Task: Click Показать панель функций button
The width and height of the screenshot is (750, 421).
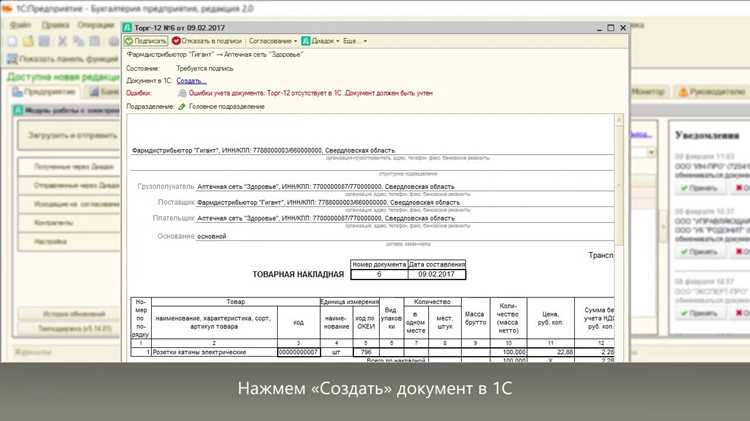Action: click(x=63, y=59)
